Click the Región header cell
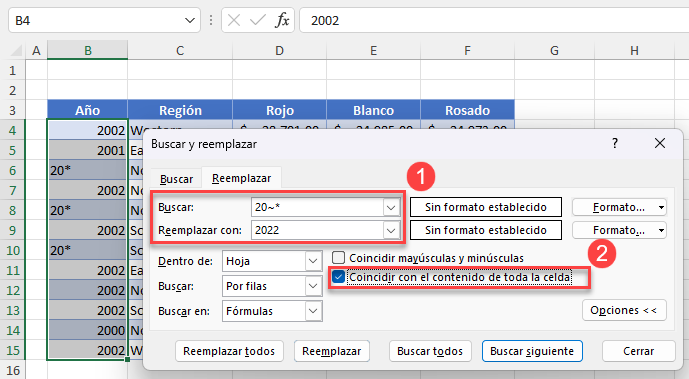Screen dimensions: 689x379 [x=180, y=110]
